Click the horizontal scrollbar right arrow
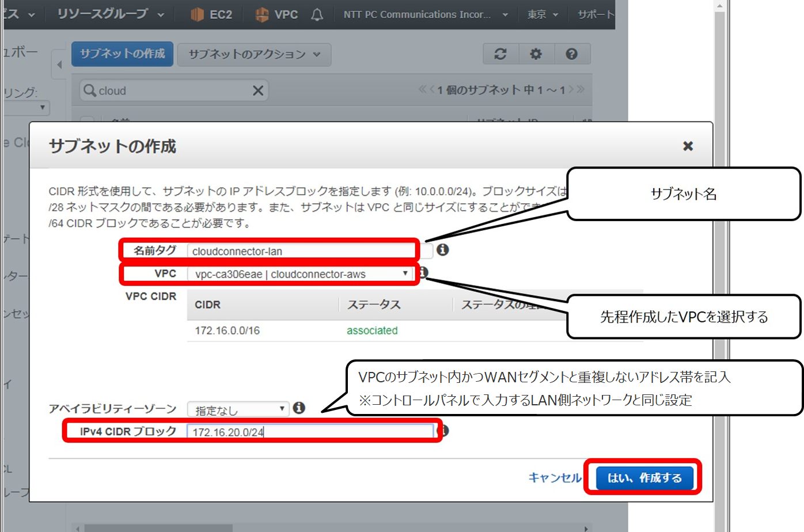Image resolution: width=804 pixels, height=532 pixels. 586,528
